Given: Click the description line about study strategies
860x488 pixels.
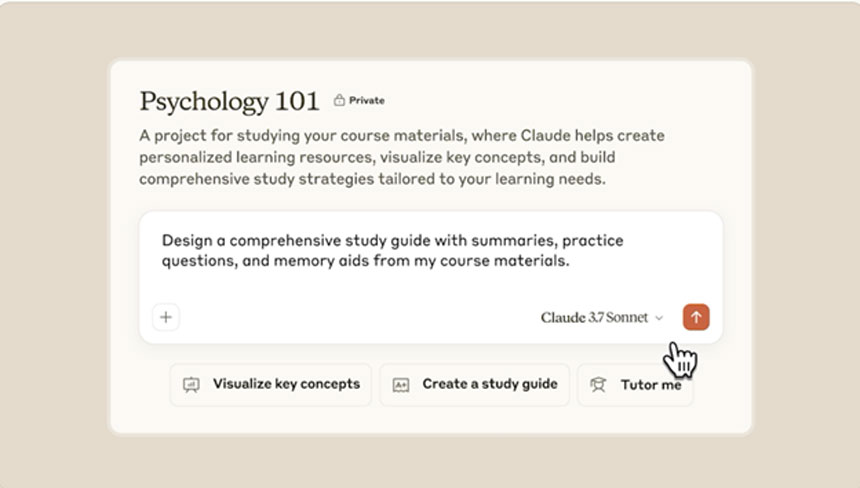Looking at the screenshot, I should pyautogui.click(x=372, y=179).
